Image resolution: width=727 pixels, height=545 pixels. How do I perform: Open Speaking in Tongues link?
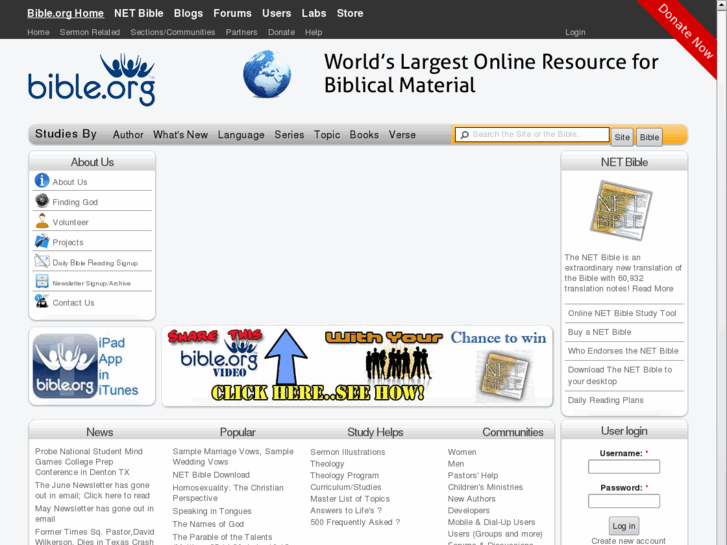212,511
